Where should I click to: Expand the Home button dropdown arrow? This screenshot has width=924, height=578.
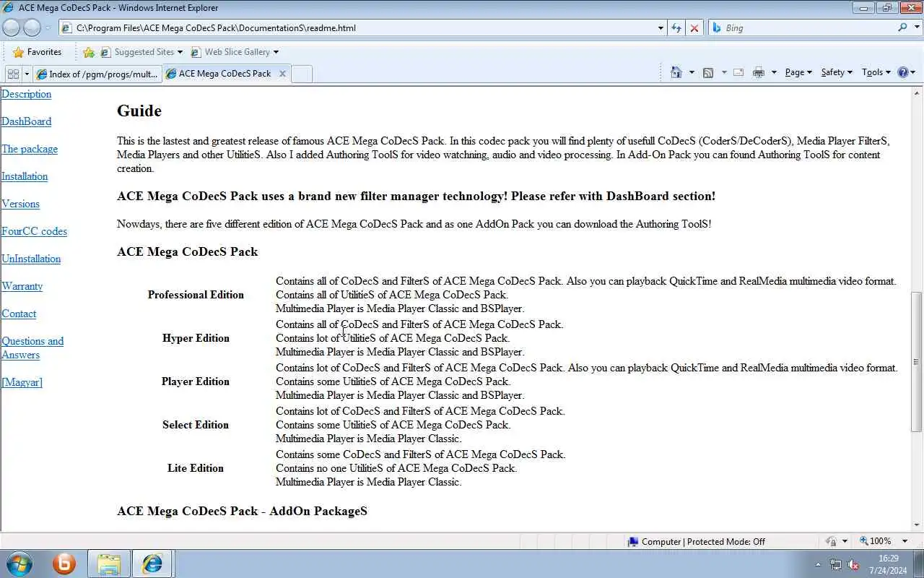692,72
